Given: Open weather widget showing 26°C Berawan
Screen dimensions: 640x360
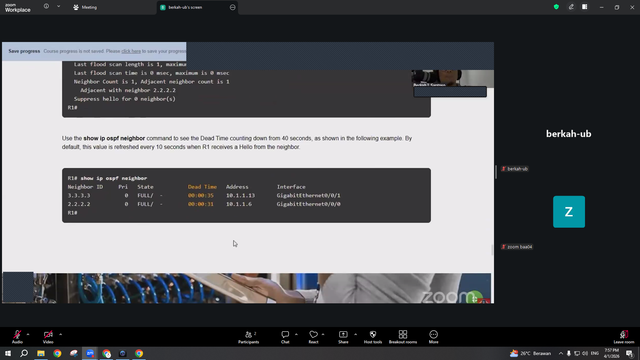Looking at the screenshot, I should point(530,353).
